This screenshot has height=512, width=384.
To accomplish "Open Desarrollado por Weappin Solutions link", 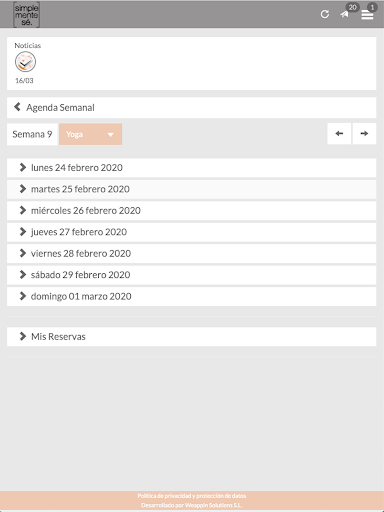I will click(x=192, y=505).
